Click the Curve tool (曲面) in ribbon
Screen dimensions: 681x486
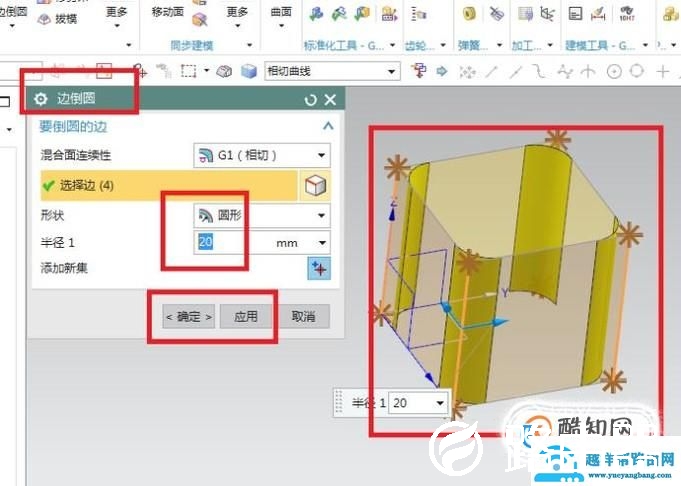point(281,12)
